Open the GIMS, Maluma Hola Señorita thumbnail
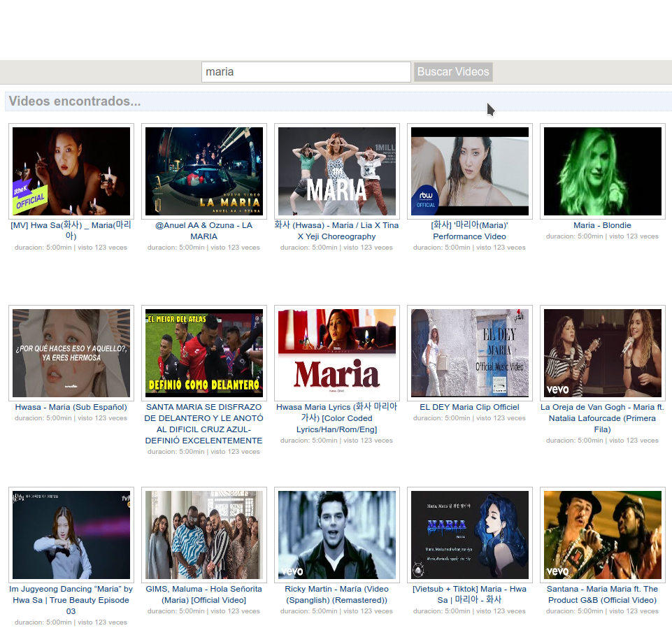672x635 pixels. pos(204,535)
